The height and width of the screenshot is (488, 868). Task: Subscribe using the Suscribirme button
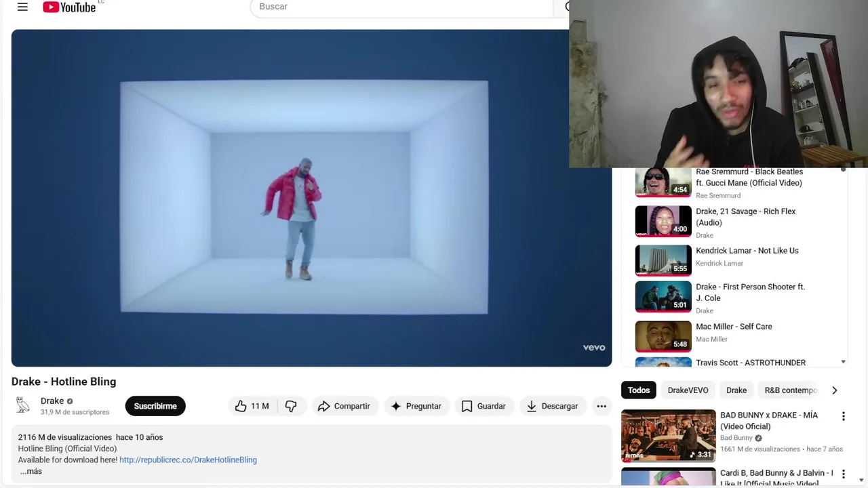(155, 406)
